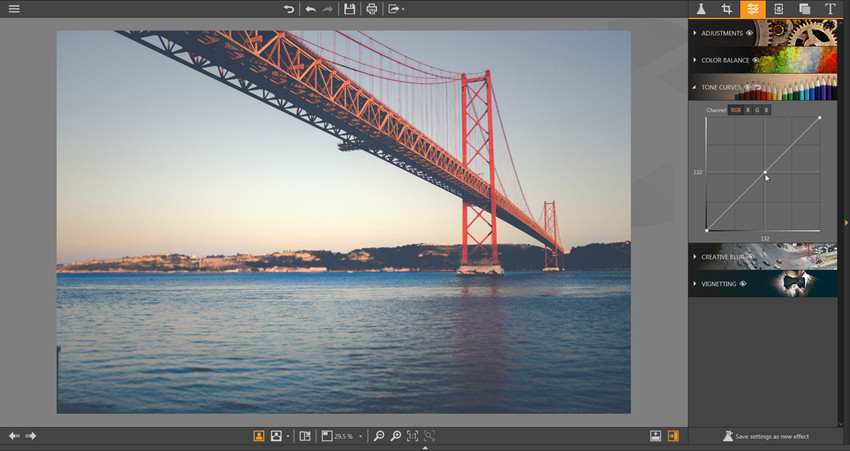This screenshot has width=850, height=451.
Task: Reset Tone Curves with the revert arrow
Action: 757,87
